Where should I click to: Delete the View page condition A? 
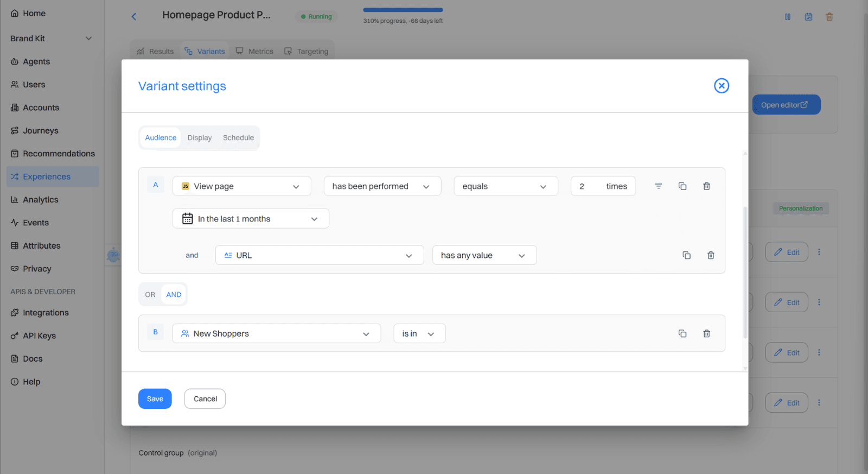click(x=706, y=186)
